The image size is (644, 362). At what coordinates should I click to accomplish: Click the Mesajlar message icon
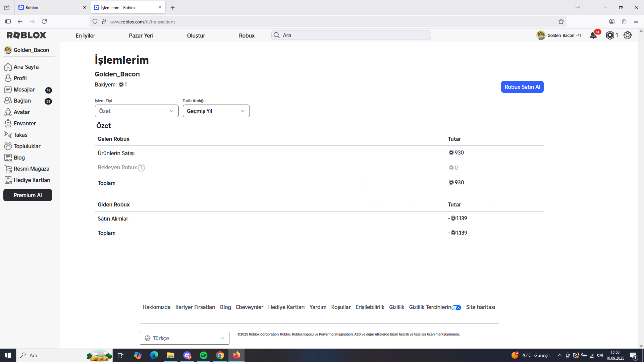[x=8, y=89]
